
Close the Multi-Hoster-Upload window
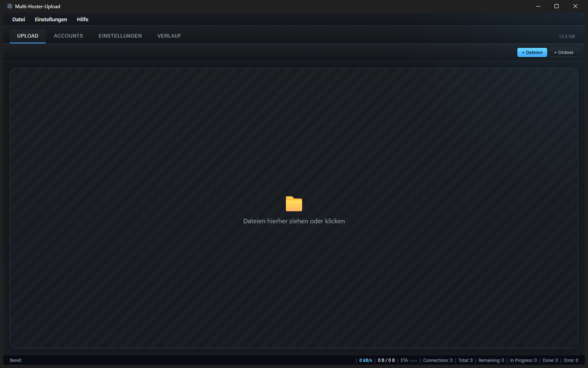[575, 6]
